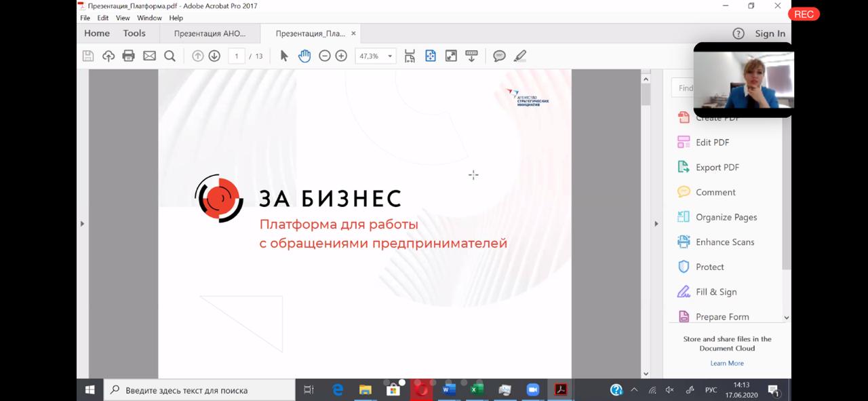The image size is (868, 401).
Task: Print the document using the printer icon
Action: coord(129,56)
